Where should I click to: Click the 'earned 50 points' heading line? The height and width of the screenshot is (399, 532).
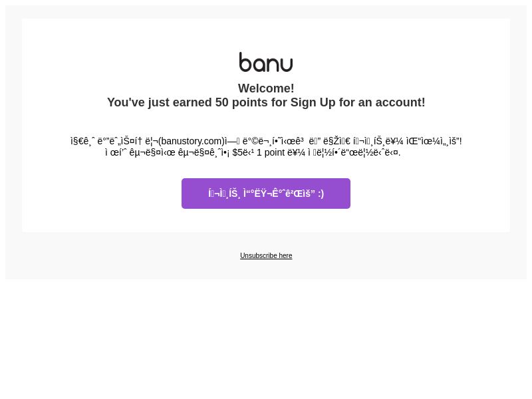(266, 102)
